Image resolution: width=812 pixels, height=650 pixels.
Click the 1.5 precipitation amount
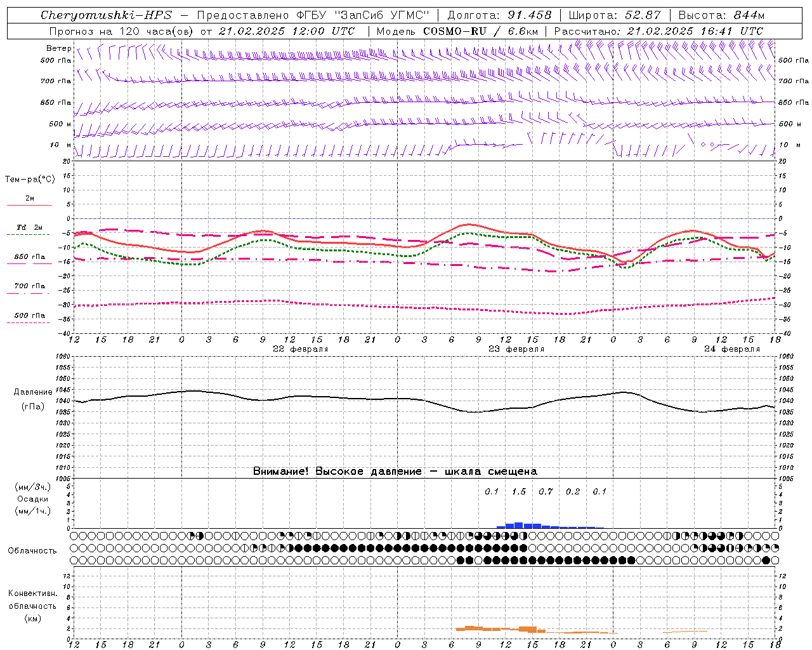pos(519,491)
